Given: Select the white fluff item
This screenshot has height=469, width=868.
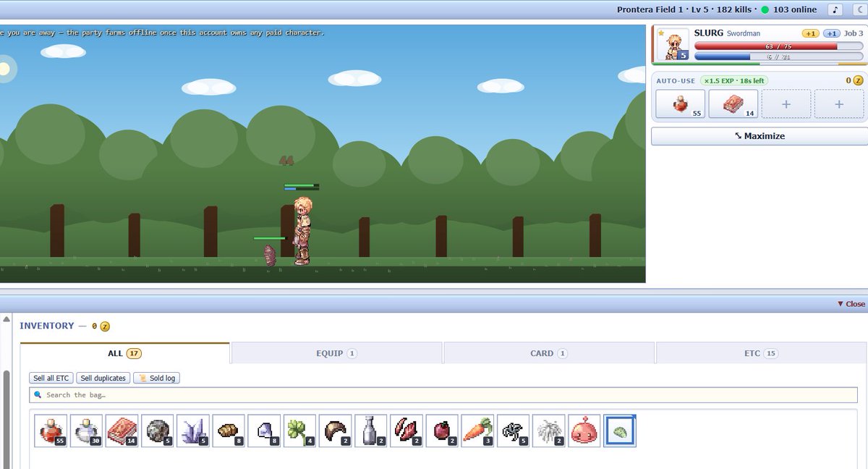Looking at the screenshot, I should tap(549, 431).
